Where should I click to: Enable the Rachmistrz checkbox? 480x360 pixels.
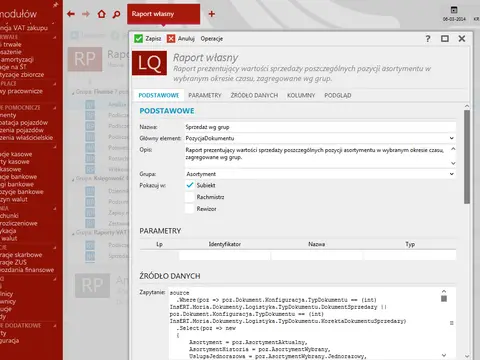pyautogui.click(x=190, y=197)
